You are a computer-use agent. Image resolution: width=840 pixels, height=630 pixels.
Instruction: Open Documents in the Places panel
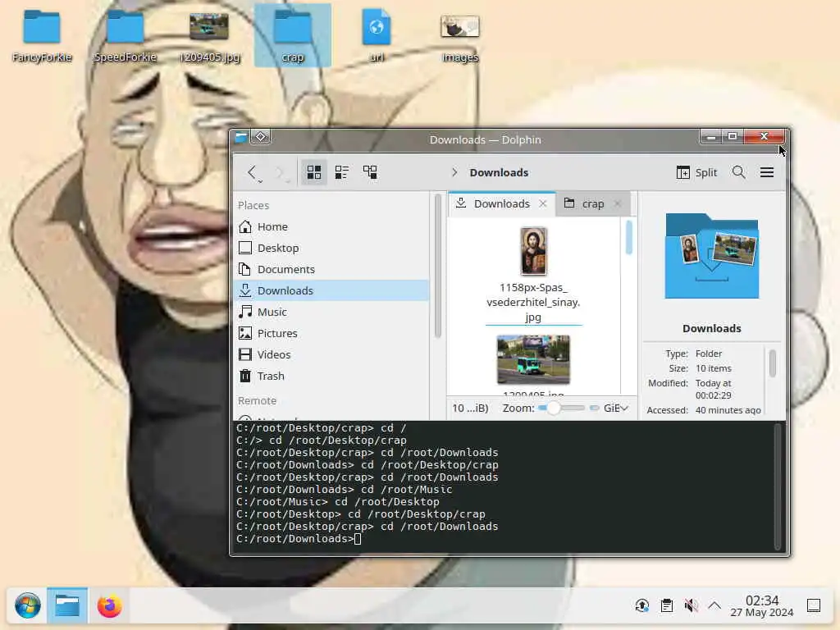pyautogui.click(x=331, y=269)
